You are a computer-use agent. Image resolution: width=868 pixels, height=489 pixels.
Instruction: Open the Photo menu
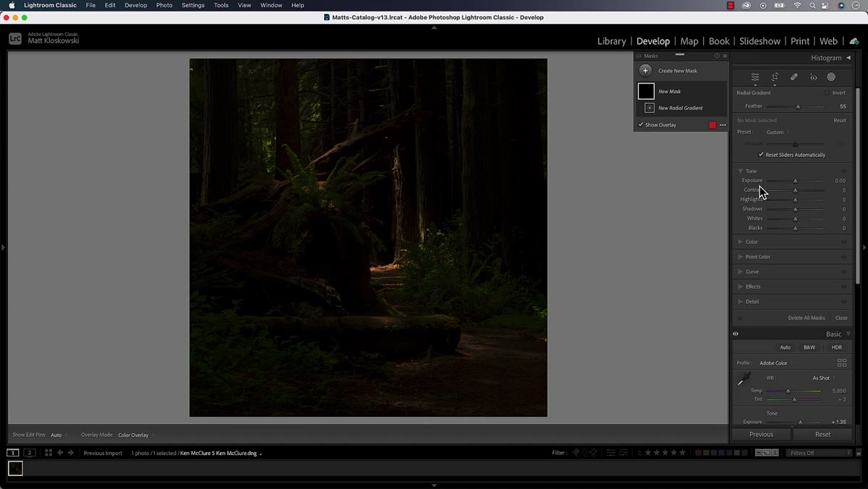pos(164,5)
